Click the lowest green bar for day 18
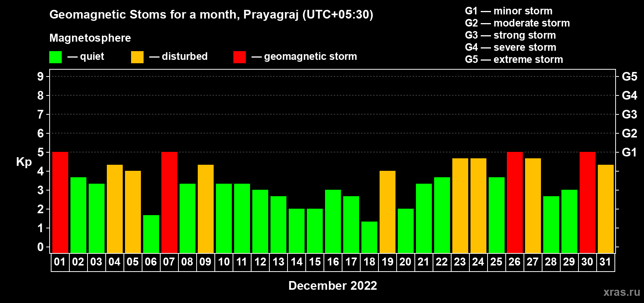 [369, 237]
